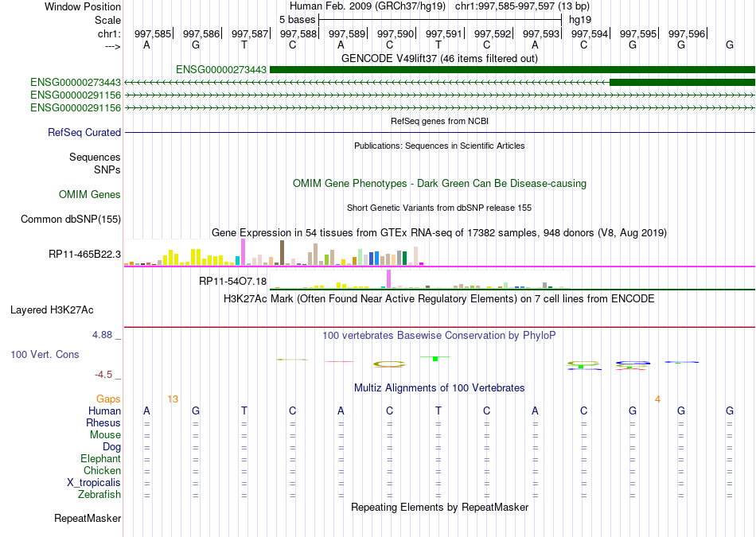Click the orange Gaps label
Image resolution: width=756 pixels, height=537 pixels.
(108, 399)
